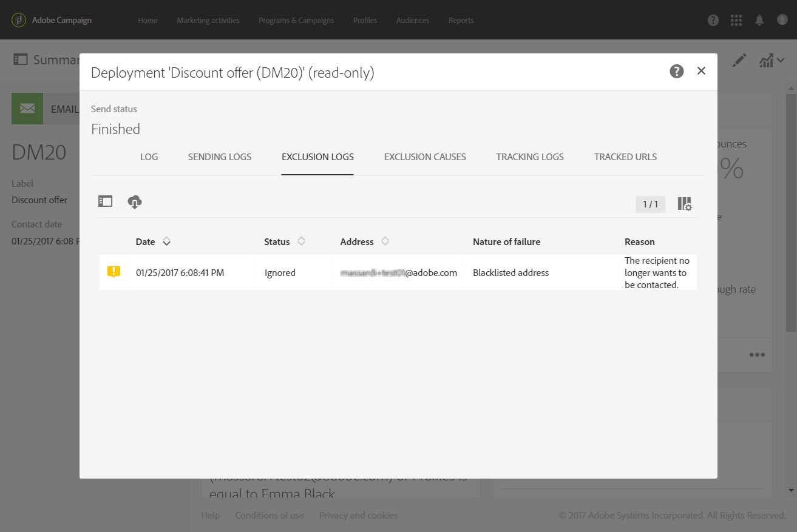This screenshot has width=797, height=532.
Task: Open the Conditions of use footer link
Action: [270, 516]
